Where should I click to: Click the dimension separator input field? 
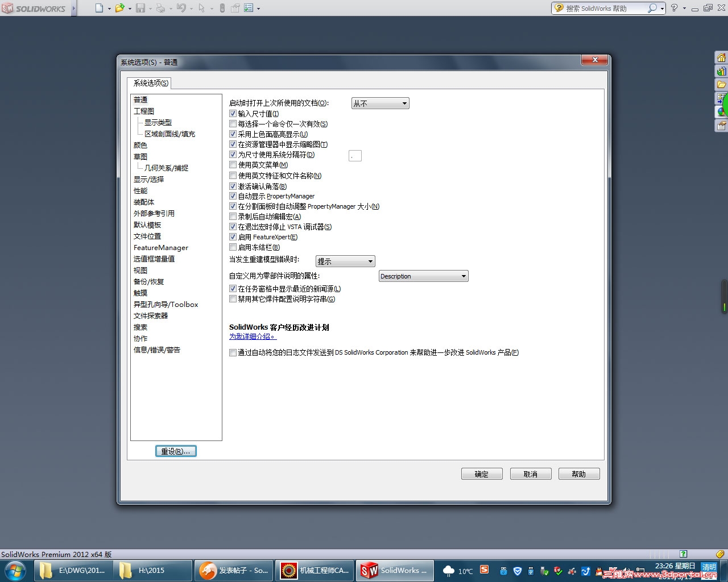355,156
